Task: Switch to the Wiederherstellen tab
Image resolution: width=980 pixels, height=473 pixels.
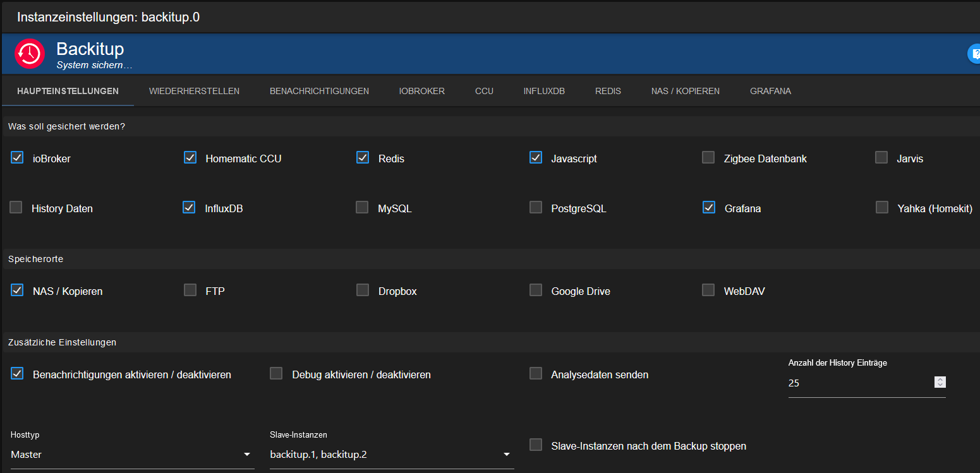Action: [x=194, y=91]
